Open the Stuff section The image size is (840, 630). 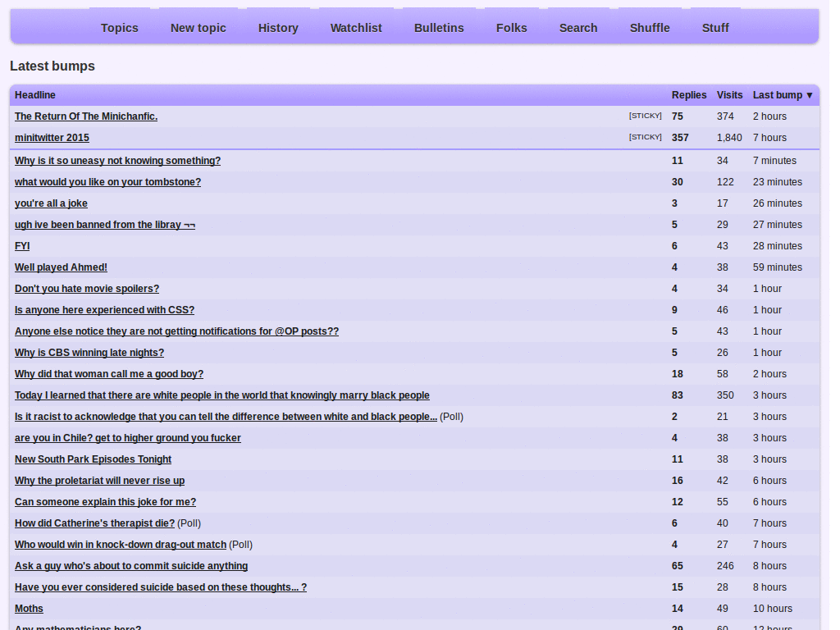coord(714,27)
